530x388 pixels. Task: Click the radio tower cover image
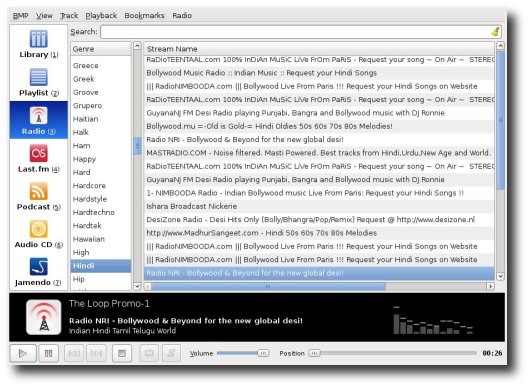(44, 317)
